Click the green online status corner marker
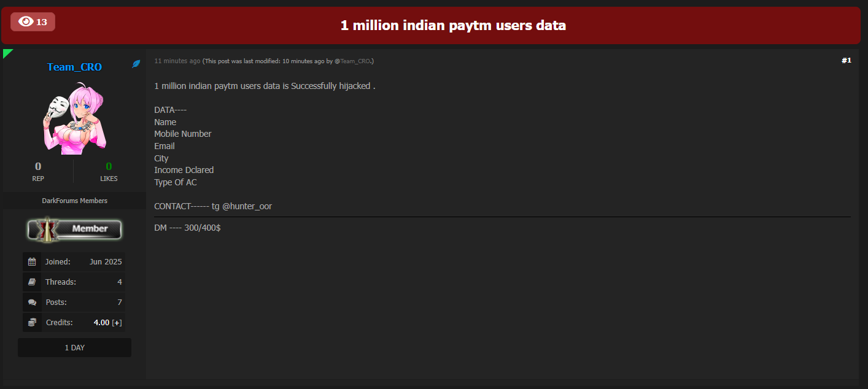Screen dimensions: 868x389 coord(7,53)
